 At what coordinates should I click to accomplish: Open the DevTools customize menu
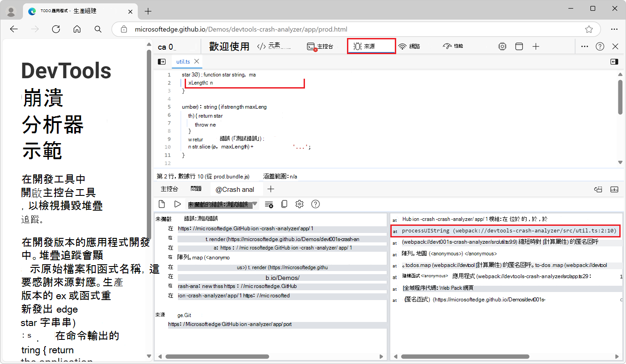[x=584, y=46]
